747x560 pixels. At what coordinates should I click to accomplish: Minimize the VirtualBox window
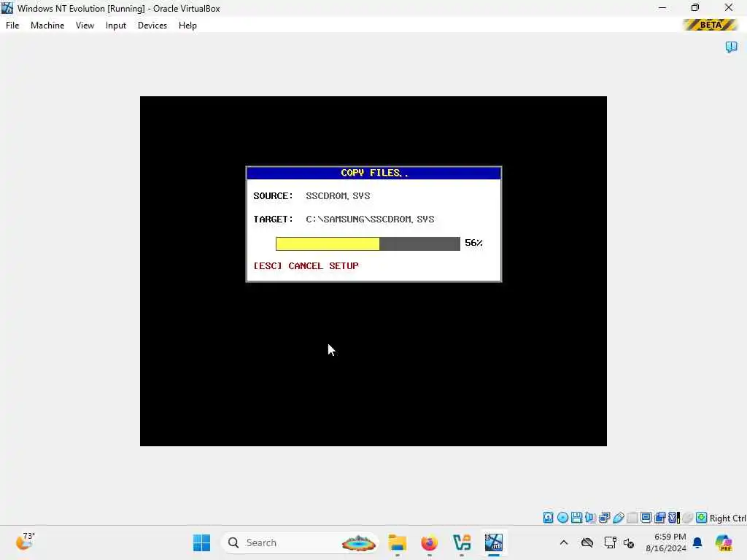click(662, 8)
